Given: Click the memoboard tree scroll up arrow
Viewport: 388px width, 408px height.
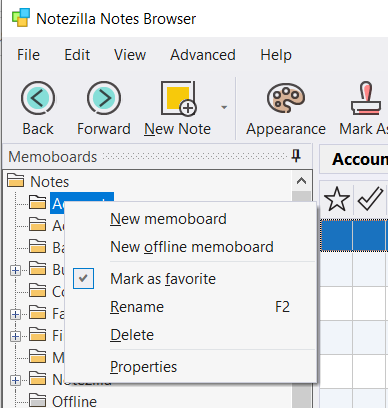Looking at the screenshot, I should point(301,181).
